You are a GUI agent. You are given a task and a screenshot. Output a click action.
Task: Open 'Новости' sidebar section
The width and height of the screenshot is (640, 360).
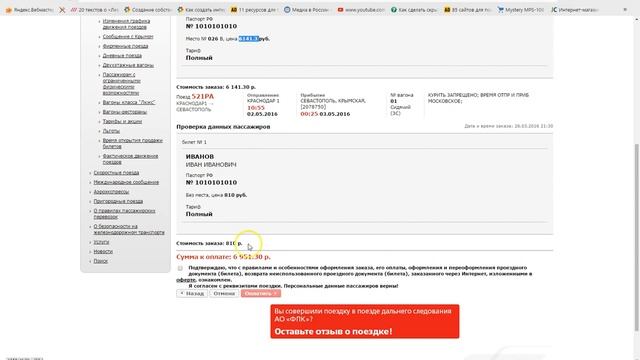(x=103, y=252)
